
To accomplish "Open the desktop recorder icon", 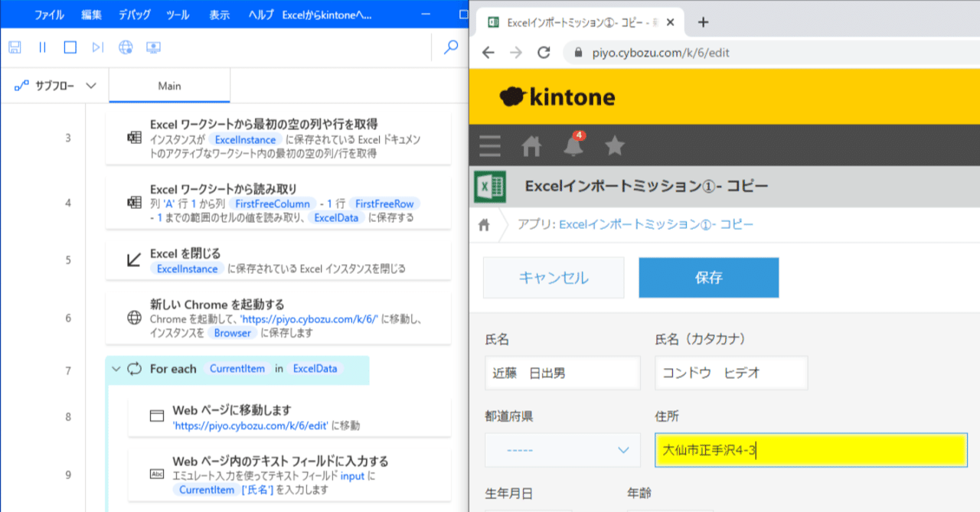I will coord(154,47).
